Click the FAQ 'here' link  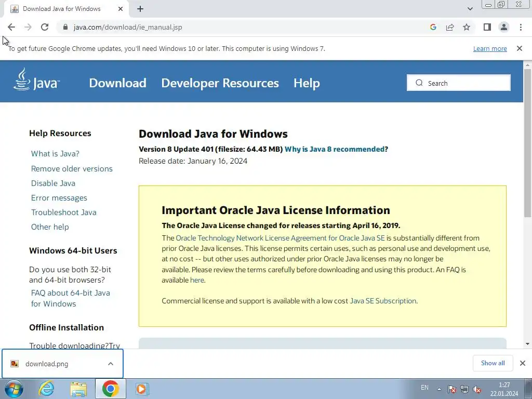pyautogui.click(x=197, y=280)
